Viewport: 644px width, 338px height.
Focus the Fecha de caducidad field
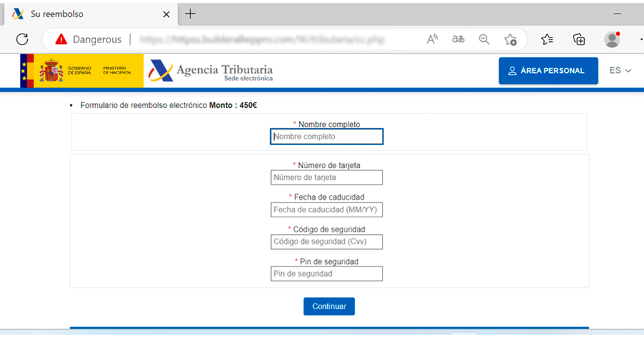pos(327,210)
